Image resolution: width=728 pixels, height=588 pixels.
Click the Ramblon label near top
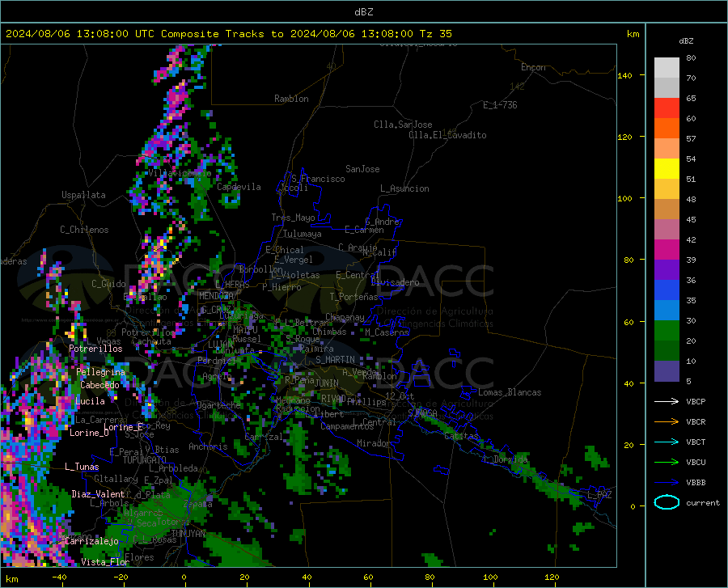(291, 99)
